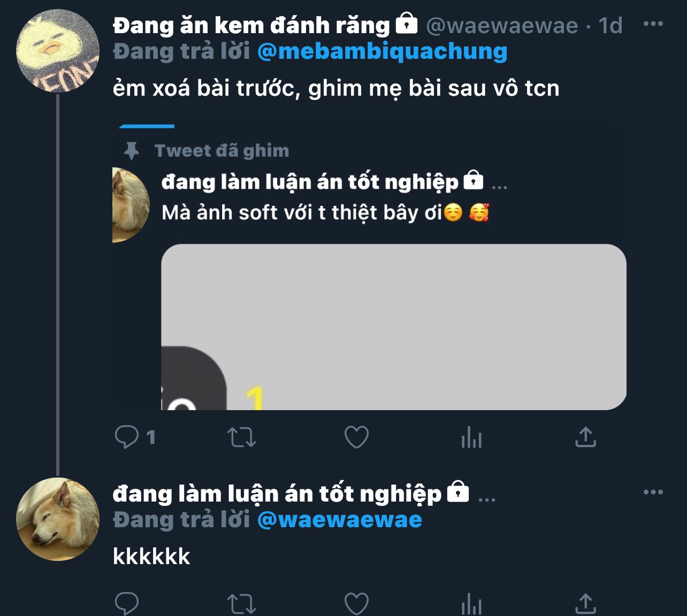Reply to the 'kkkkkk' tweet
687x616 pixels.
tap(127, 604)
